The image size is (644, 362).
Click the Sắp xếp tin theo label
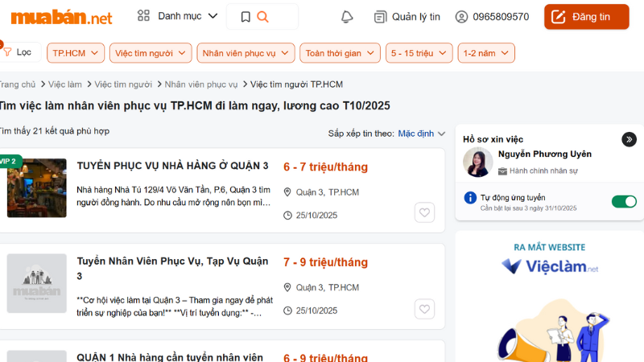361,134
